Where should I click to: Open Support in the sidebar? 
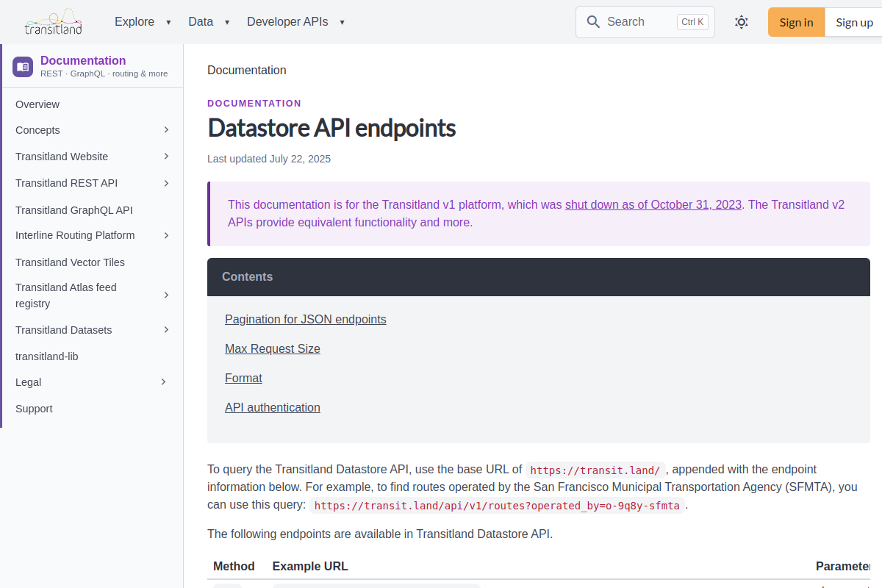(34, 409)
